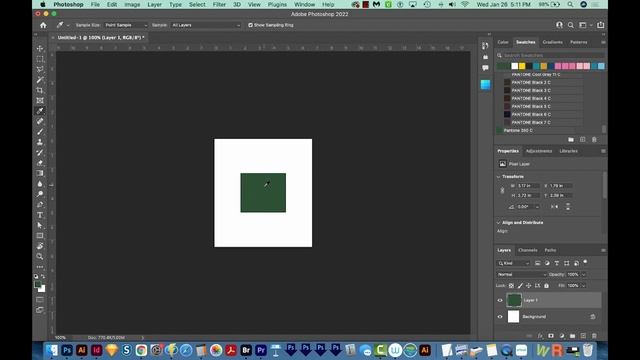Screen dimensions: 640x360
Task: Select the Brush tool
Action: [x=40, y=132]
